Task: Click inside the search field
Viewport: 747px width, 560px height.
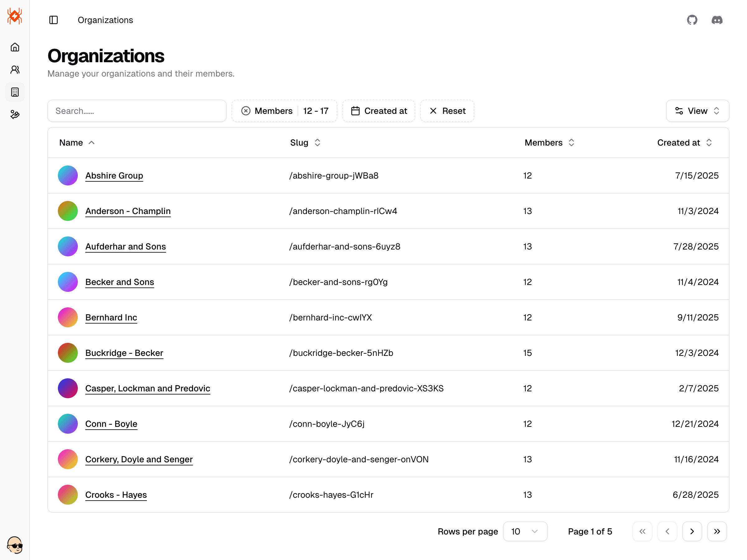Action: click(137, 111)
